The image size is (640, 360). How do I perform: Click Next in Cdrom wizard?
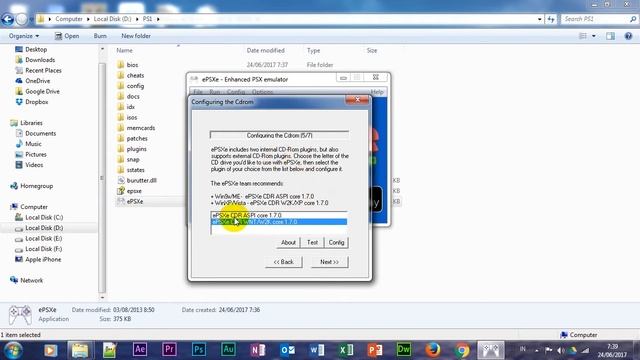329,262
